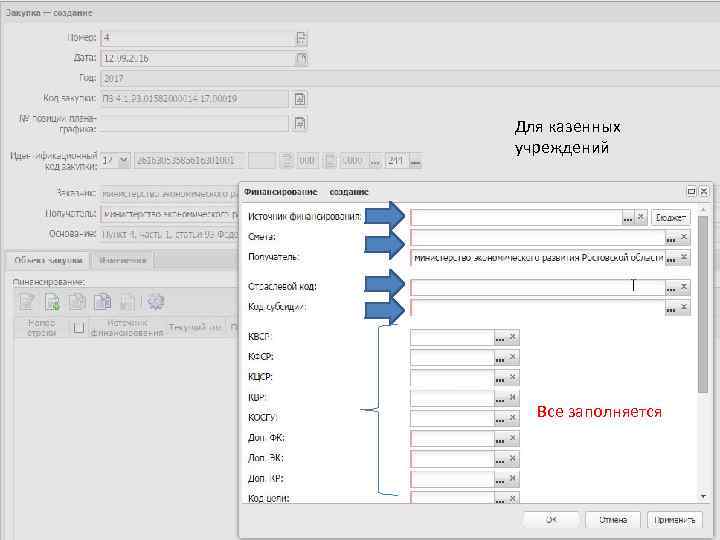Switch to Объект закупки tab
Viewport: 720px width, 540px height.
49,260
